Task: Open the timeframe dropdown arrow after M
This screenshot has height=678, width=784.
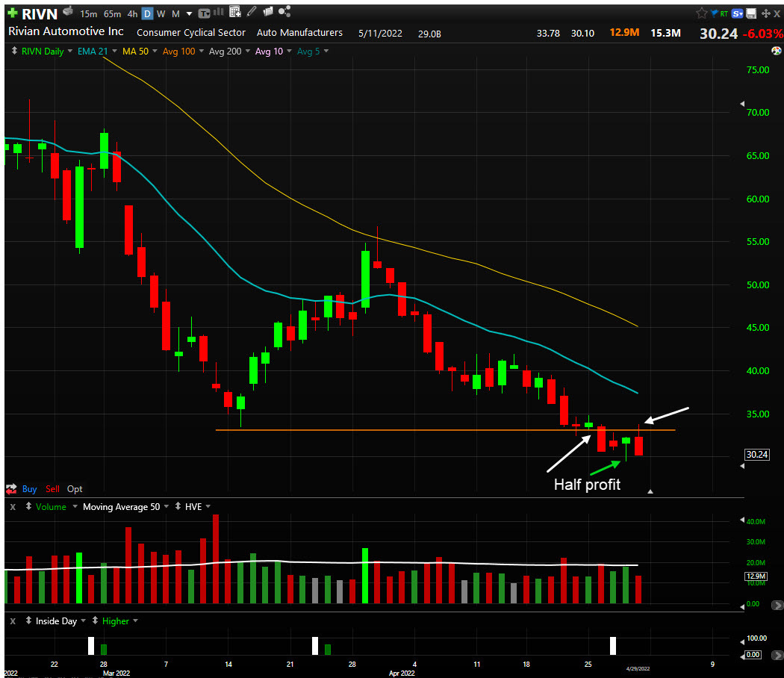Action: [189, 14]
